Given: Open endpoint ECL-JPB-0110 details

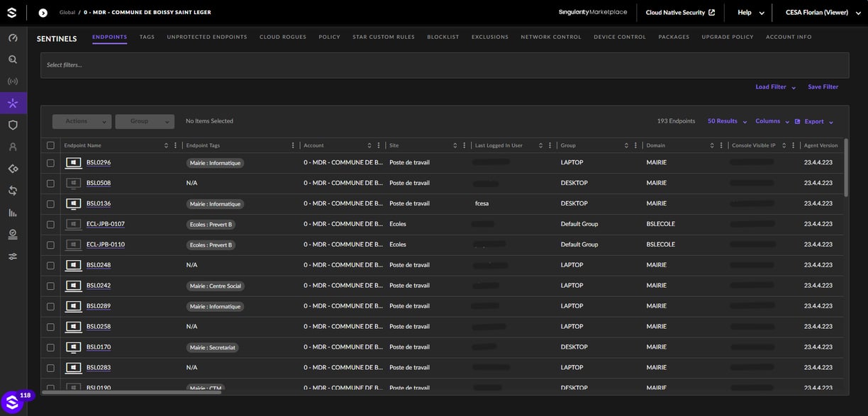Looking at the screenshot, I should [x=106, y=244].
